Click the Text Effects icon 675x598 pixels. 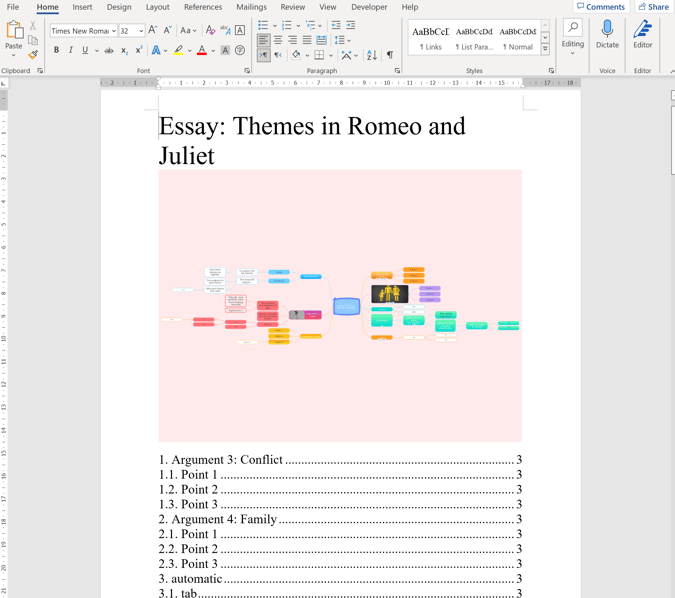point(156,50)
